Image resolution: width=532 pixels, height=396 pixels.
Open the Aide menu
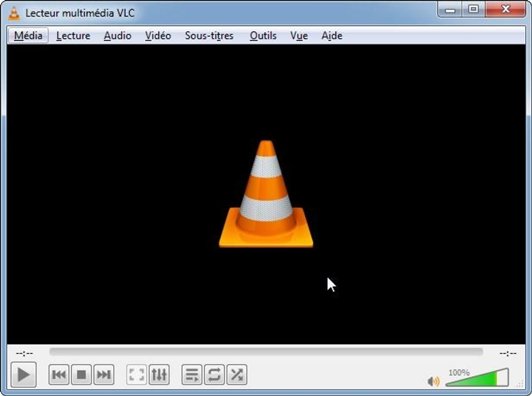(x=331, y=36)
